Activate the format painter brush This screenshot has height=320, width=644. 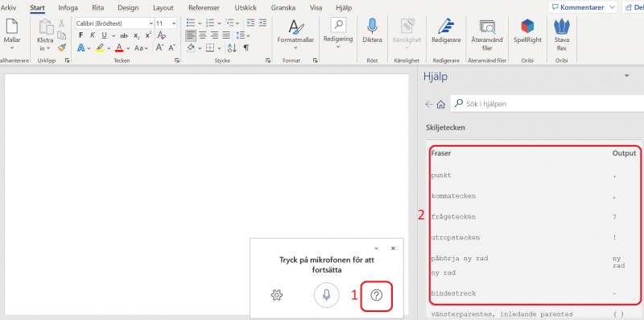pyautogui.click(x=62, y=48)
